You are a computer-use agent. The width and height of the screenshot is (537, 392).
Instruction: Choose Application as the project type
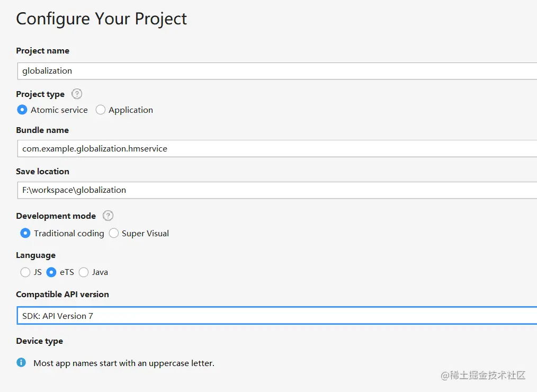[101, 110]
